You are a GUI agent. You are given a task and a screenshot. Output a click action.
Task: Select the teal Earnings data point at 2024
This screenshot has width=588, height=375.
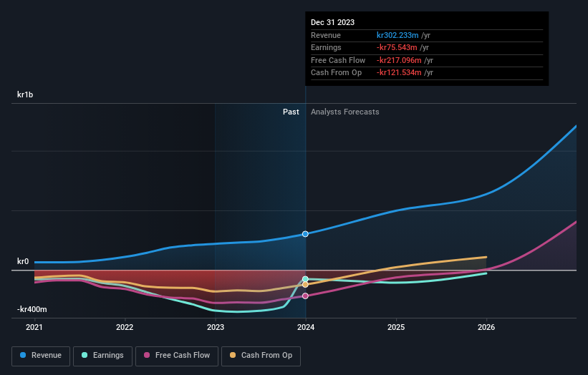(x=305, y=279)
